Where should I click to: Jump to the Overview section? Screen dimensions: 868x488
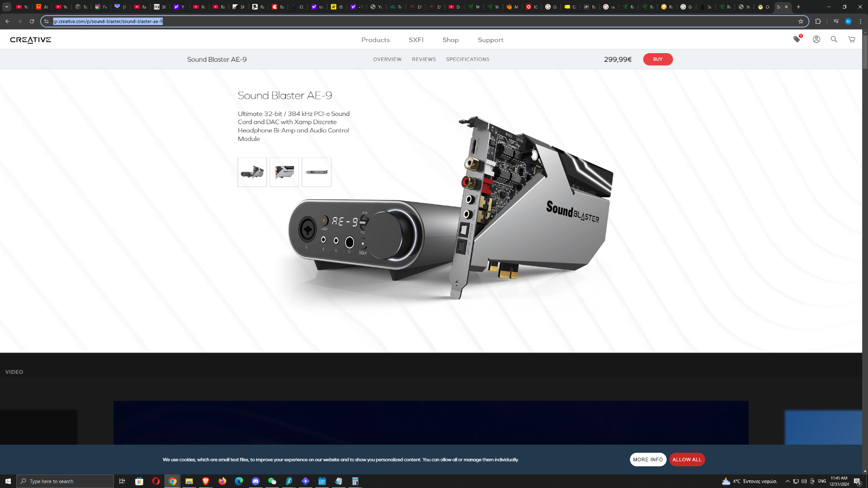pyautogui.click(x=387, y=59)
